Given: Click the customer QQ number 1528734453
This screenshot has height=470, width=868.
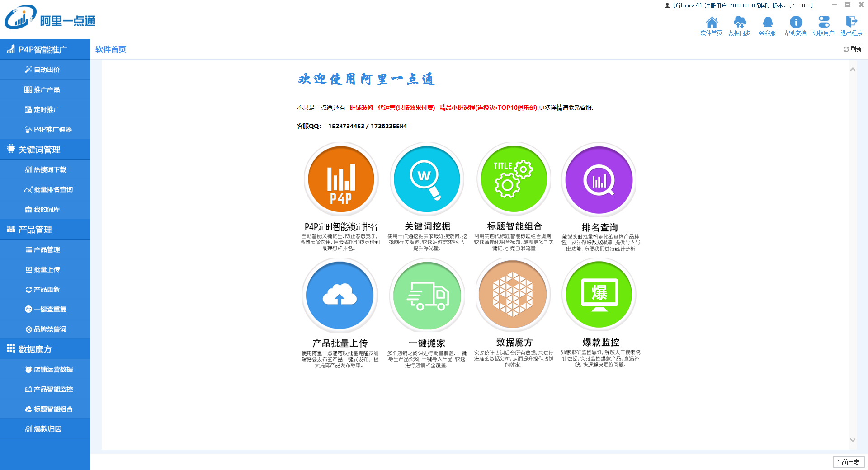Looking at the screenshot, I should (x=346, y=126).
